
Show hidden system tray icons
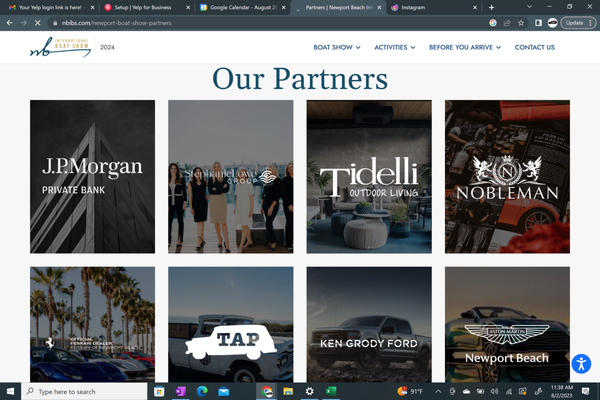tap(439, 391)
